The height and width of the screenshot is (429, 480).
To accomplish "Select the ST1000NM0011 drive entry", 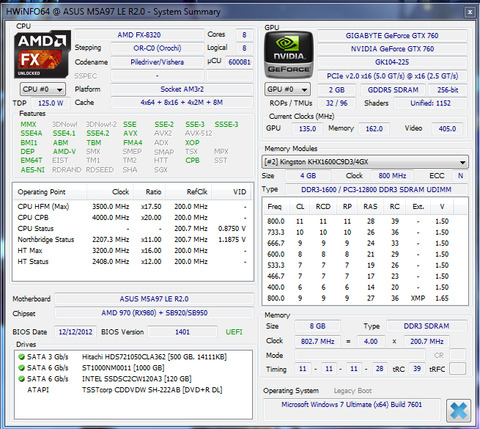I will click(133, 368).
